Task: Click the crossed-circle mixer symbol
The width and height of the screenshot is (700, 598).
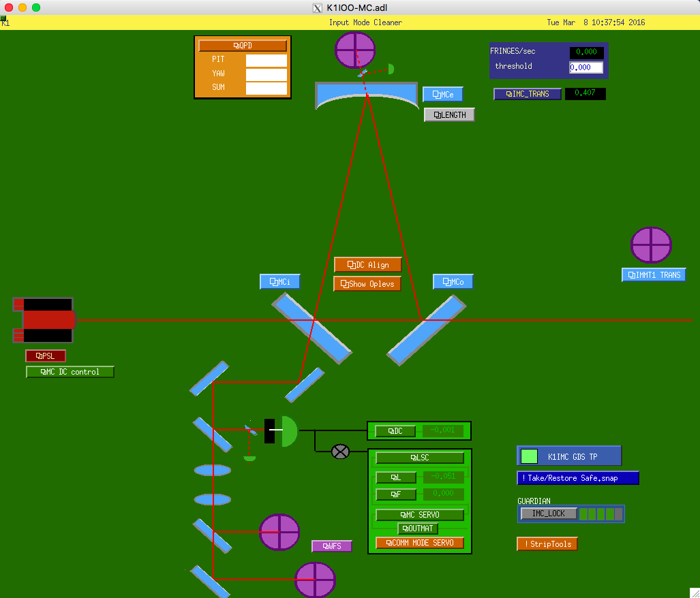Action: coord(340,452)
